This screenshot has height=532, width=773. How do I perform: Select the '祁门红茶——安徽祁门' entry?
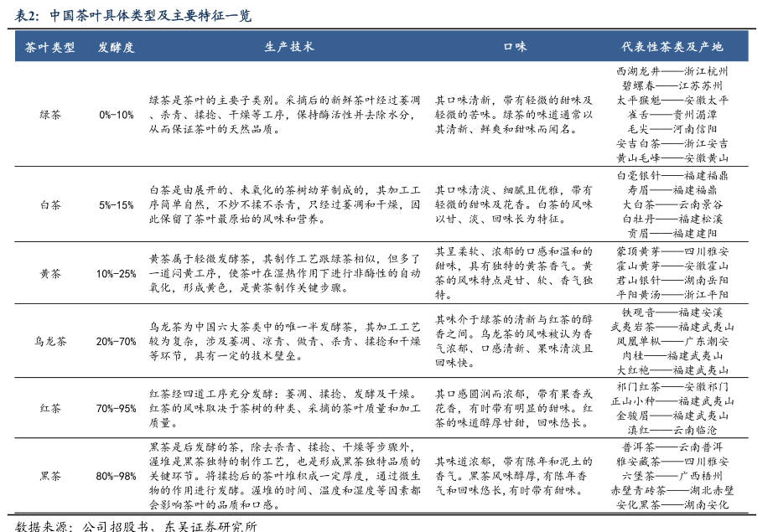click(x=672, y=386)
